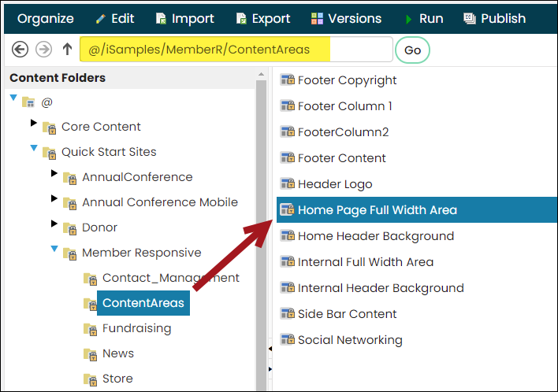Click the Go button

(412, 50)
